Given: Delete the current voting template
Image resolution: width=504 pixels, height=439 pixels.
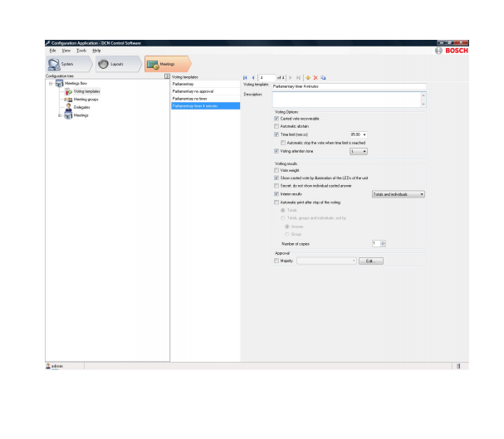Looking at the screenshot, I should (316, 77).
